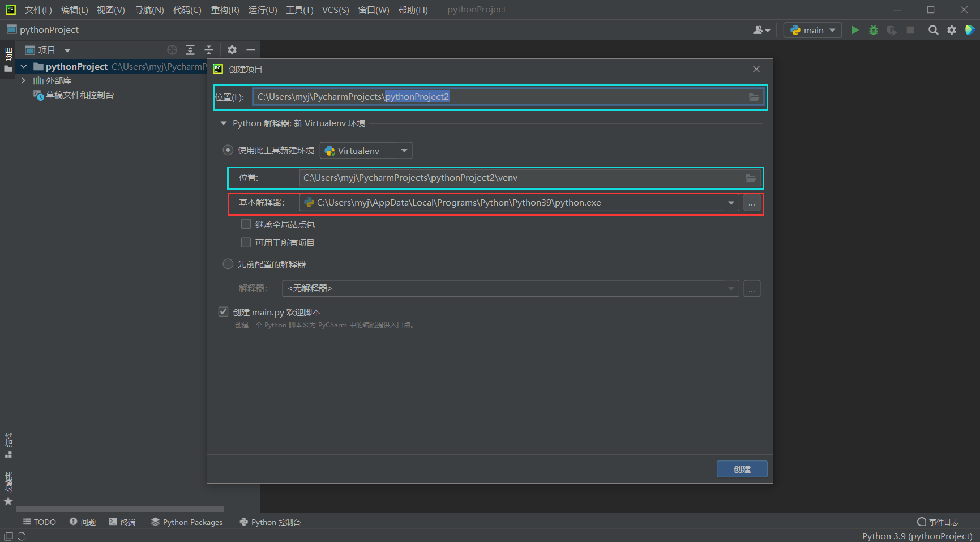This screenshot has height=542, width=980.
Task: Open the Window (窗口) menu
Action: pos(374,10)
